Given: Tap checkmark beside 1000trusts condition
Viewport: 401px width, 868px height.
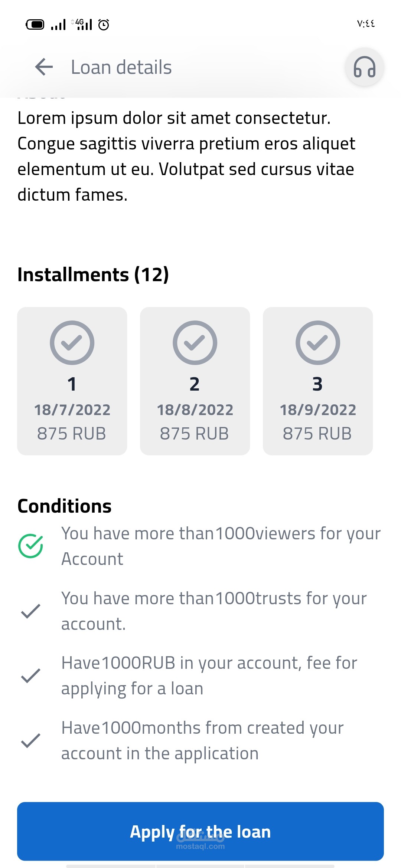Looking at the screenshot, I should pos(31,611).
